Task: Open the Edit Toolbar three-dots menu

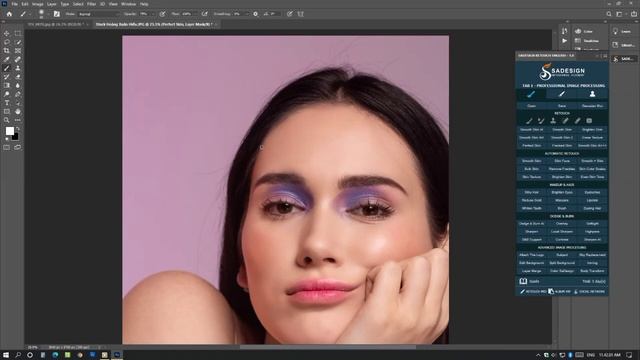Action: [18, 120]
